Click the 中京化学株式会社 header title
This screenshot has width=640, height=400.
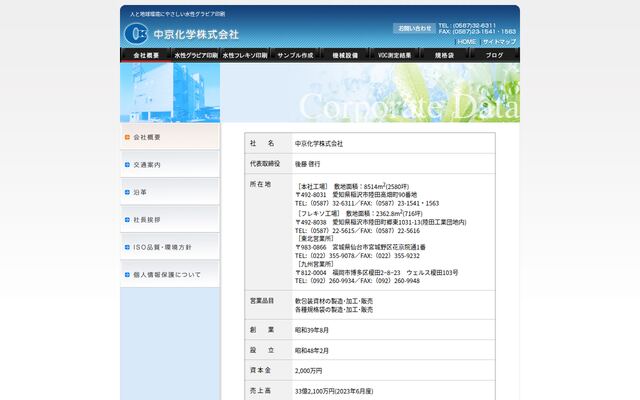point(196,34)
